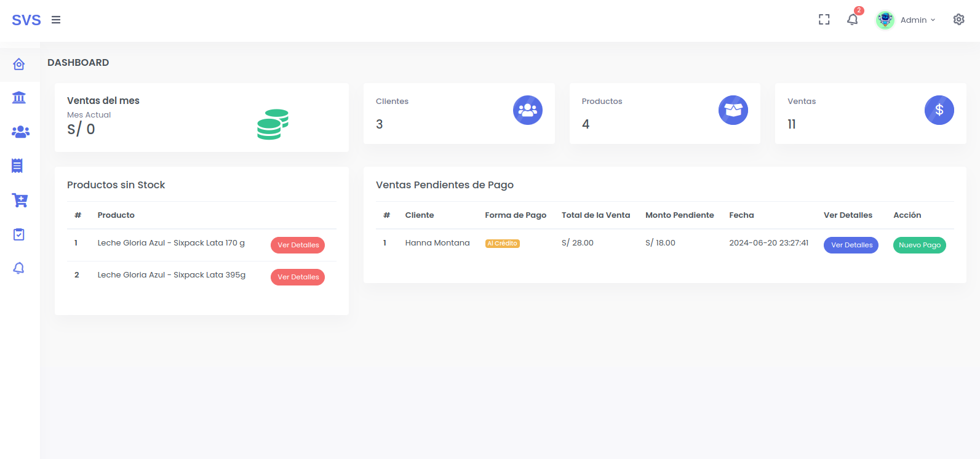The image size is (980, 459).
Task: Expand the Admin user dropdown
Action: click(917, 20)
